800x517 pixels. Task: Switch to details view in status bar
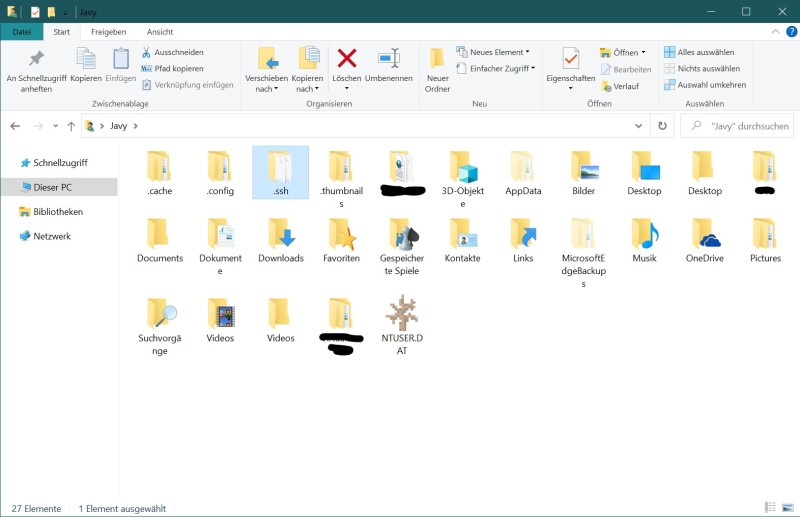(770, 509)
